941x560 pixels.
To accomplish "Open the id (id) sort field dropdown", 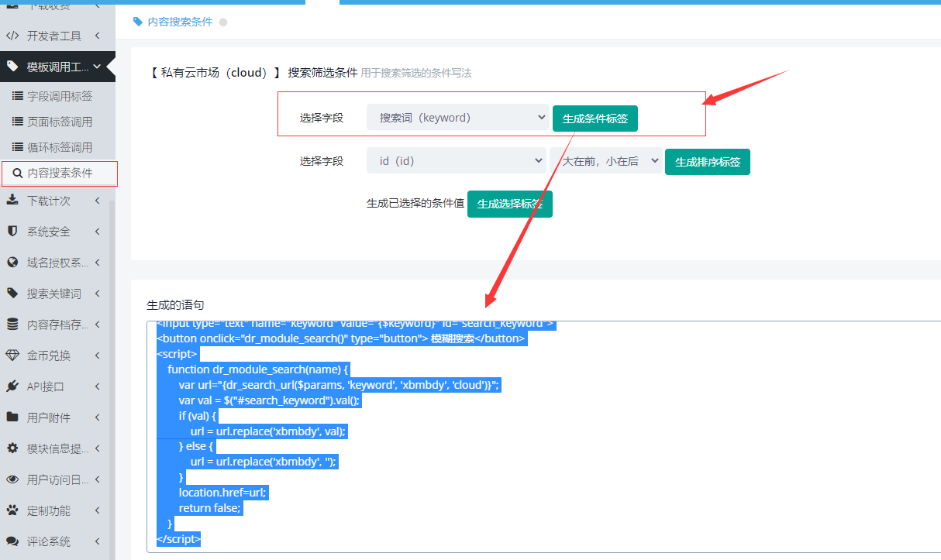I will click(x=457, y=161).
